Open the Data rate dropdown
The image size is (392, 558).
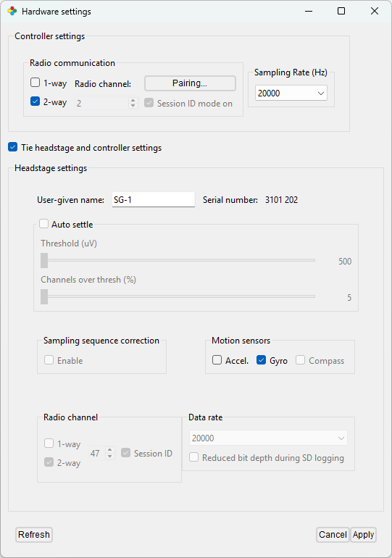268,438
